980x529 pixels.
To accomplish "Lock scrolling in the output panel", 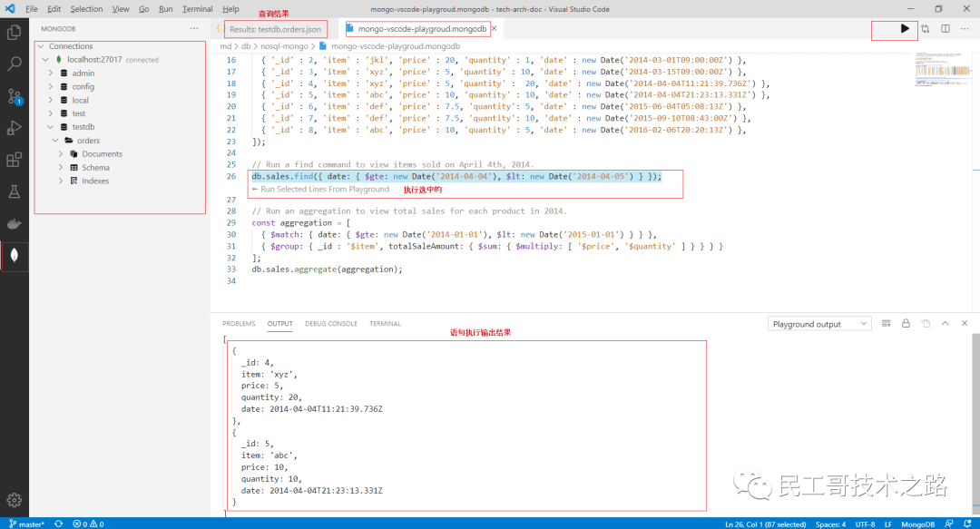I will (906, 322).
